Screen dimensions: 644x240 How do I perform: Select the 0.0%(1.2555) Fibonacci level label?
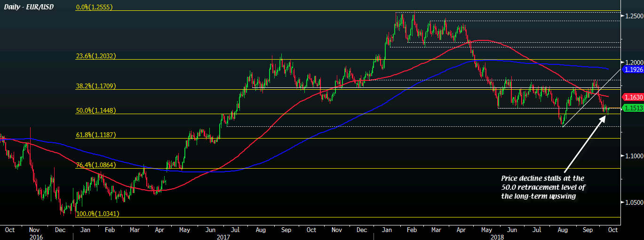pos(96,8)
